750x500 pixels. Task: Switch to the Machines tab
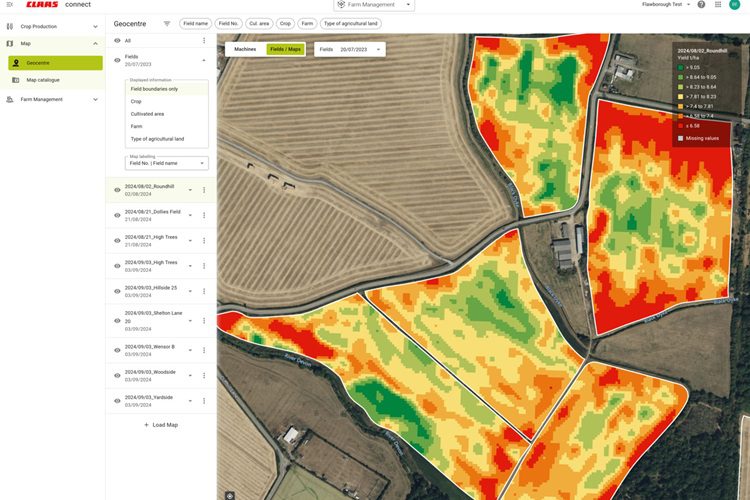click(x=244, y=49)
